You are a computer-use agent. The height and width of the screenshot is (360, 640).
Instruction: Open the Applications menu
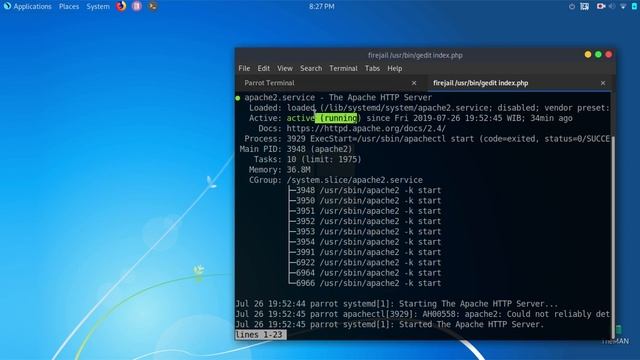[32, 7]
